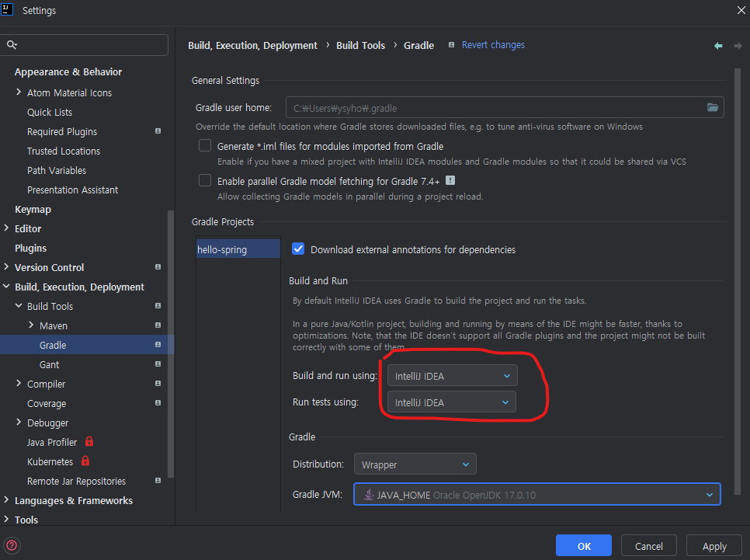Click the Apply button
The image size is (750, 560).
(714, 546)
